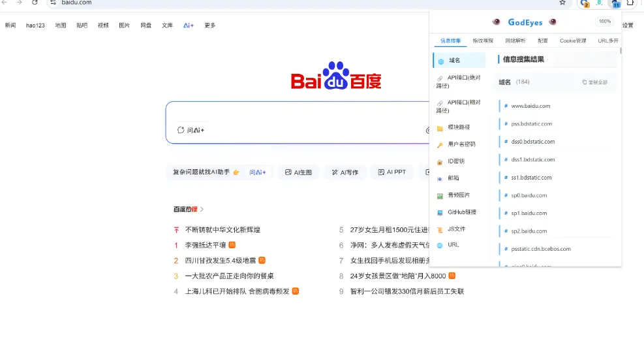This screenshot has width=644, height=341.
Task: Open the ID密钥 lock icon category
Action: tap(440, 162)
